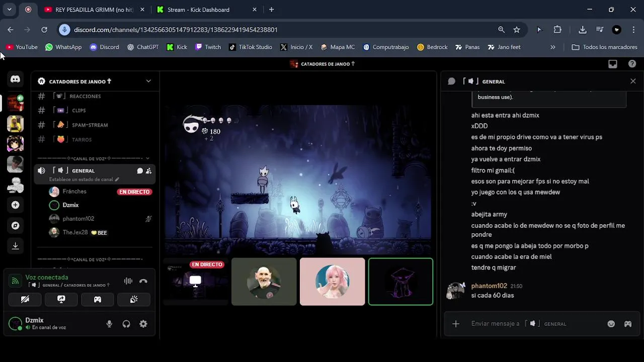Open TikTok Studio bookmark
This screenshot has width=644, height=362.
click(x=251, y=47)
